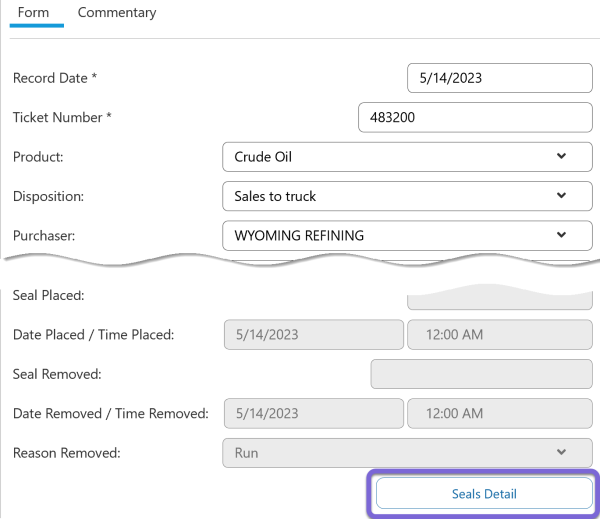This screenshot has height=519, width=600.
Task: Click the Date Placed field
Action: pyautogui.click(x=312, y=335)
